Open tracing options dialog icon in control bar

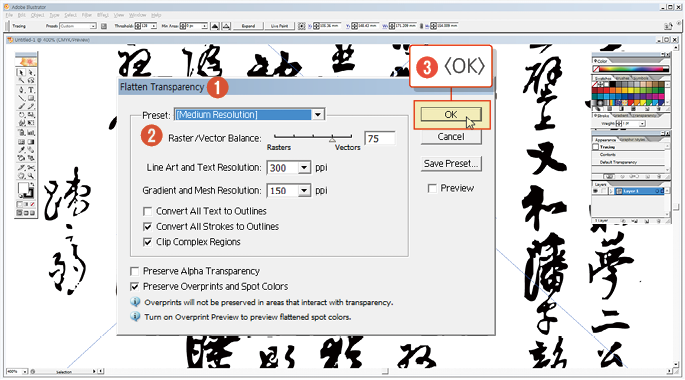[104, 26]
